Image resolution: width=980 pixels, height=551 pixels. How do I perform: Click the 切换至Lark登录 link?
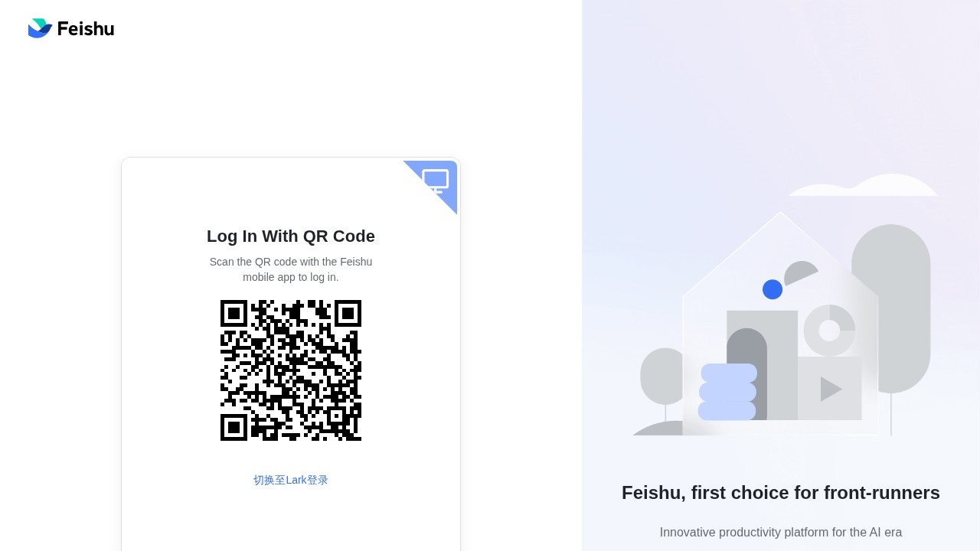point(291,480)
